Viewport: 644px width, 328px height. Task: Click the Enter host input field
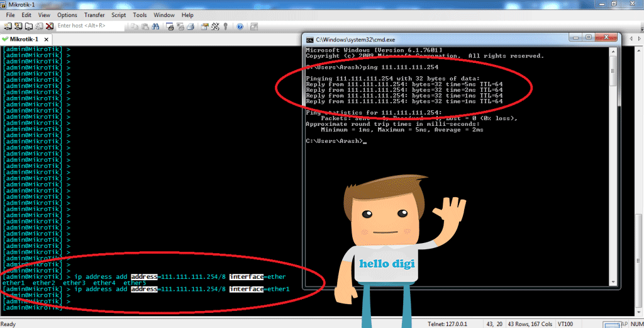tap(90, 26)
